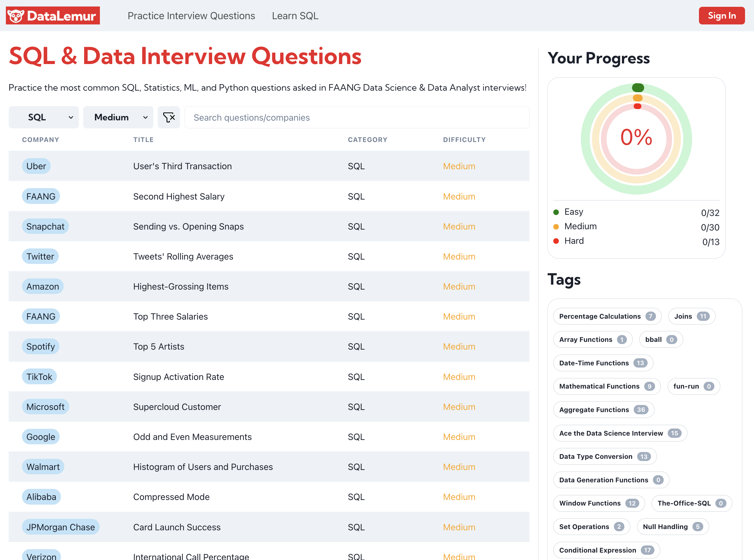The width and height of the screenshot is (754, 560).
Task: Click Sign In button
Action: [x=722, y=15]
